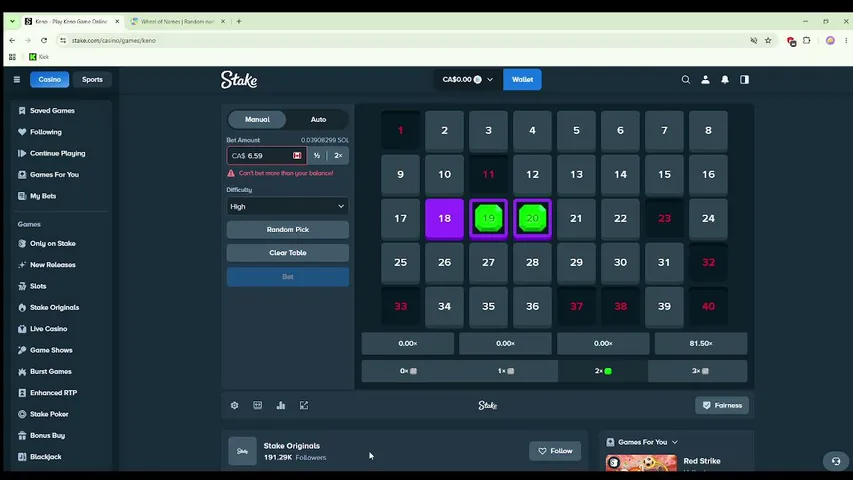Expand the balance currency dropdown

pos(467,79)
